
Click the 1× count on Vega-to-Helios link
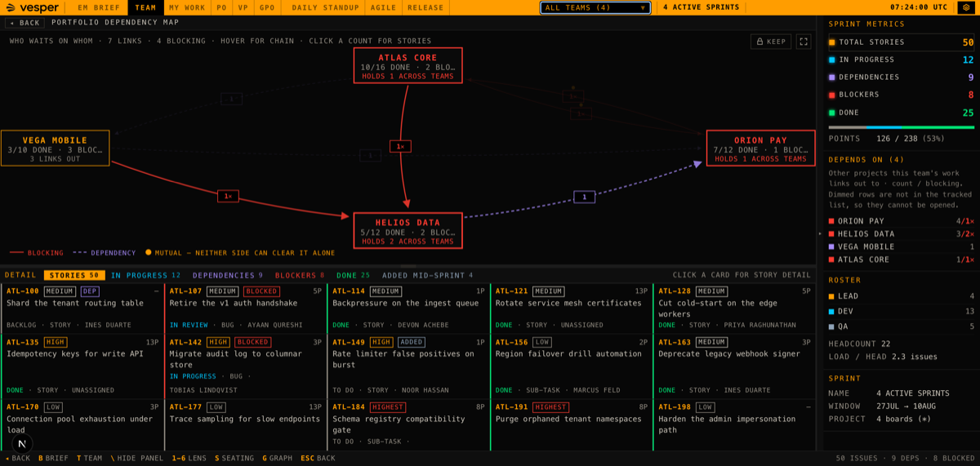coord(228,196)
